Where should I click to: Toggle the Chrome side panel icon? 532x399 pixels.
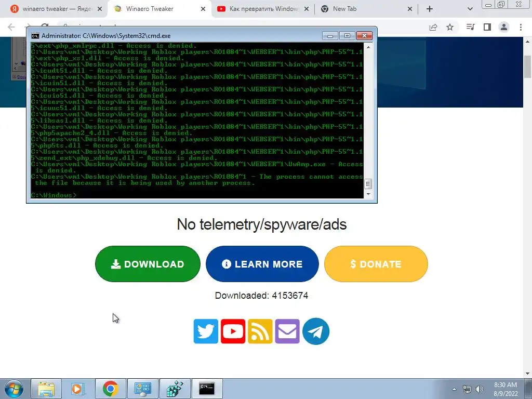(487, 27)
